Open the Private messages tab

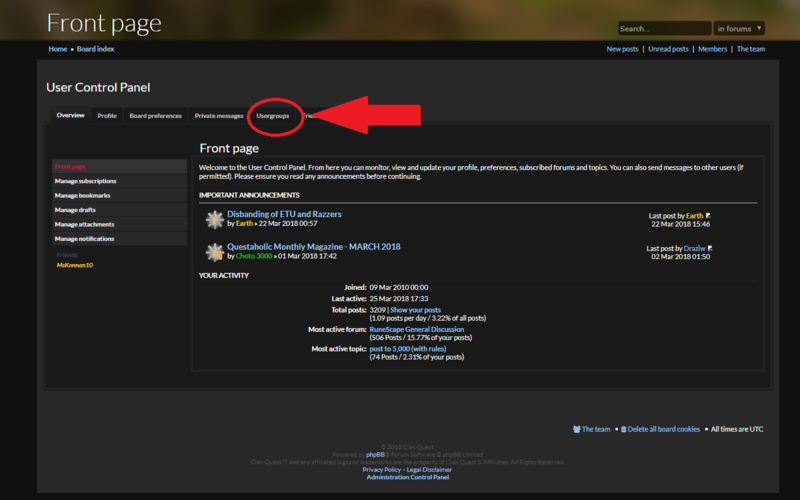click(x=219, y=116)
